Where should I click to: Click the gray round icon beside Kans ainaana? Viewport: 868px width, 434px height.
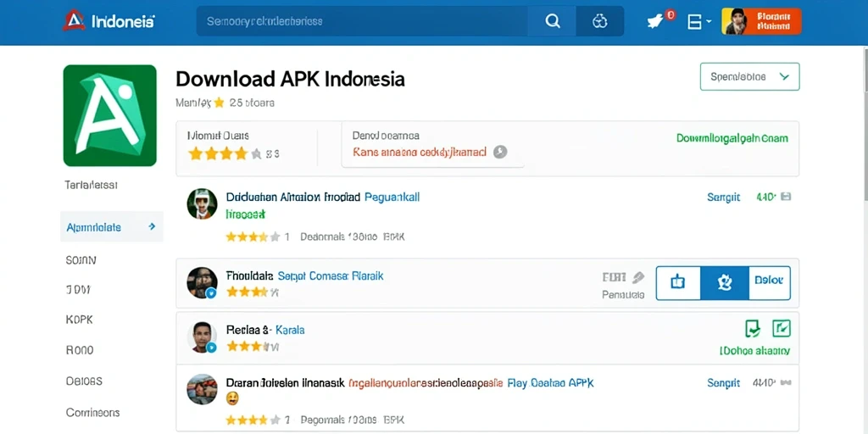[x=500, y=152]
